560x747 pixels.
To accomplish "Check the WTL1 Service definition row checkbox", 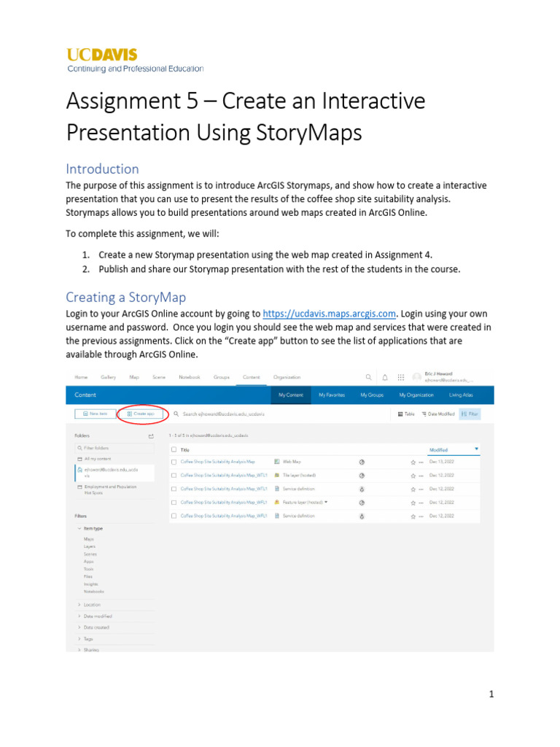I will (x=174, y=489).
